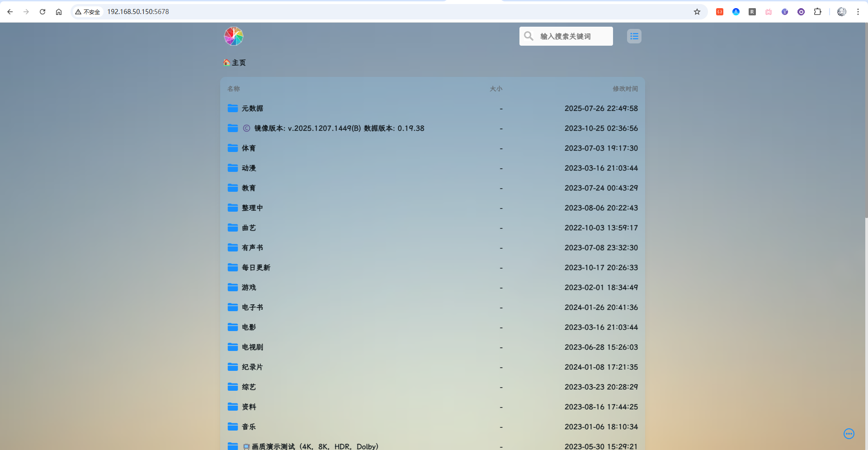
Task: Open the 每日更新 folder
Action: [256, 268]
